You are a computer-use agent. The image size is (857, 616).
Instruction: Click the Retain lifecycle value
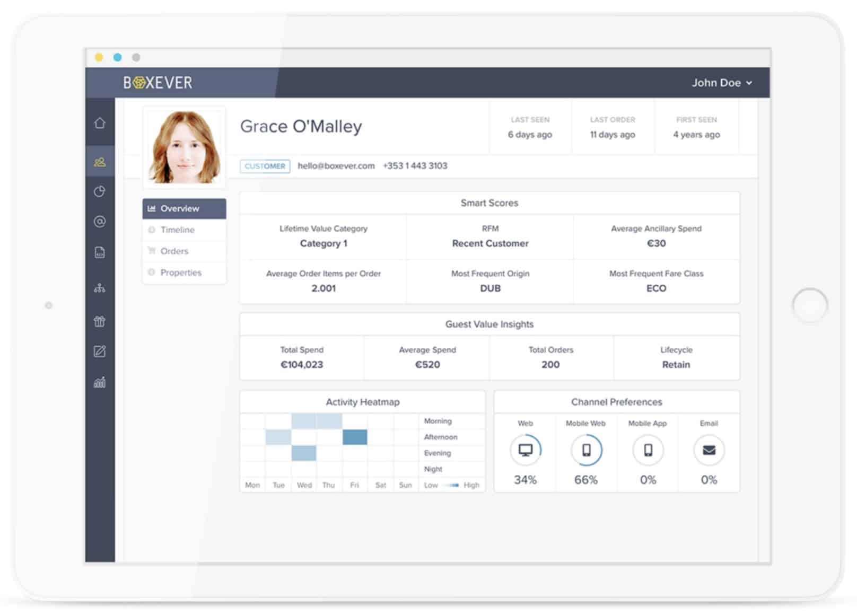click(676, 365)
